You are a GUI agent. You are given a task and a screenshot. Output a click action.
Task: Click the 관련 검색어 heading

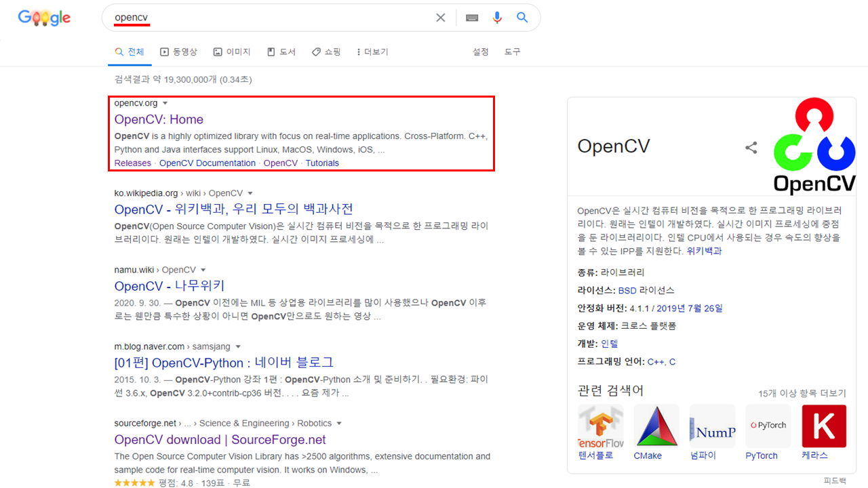610,390
